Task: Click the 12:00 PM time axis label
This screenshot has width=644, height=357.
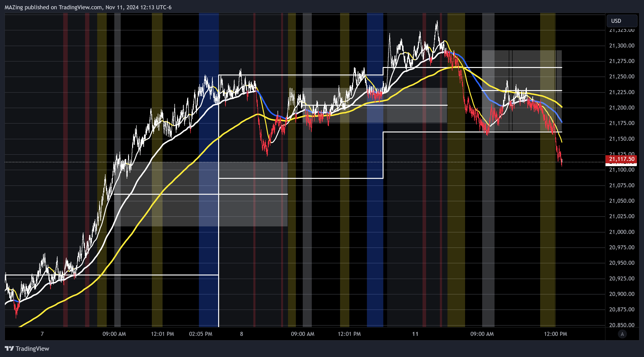Action: [556, 334]
